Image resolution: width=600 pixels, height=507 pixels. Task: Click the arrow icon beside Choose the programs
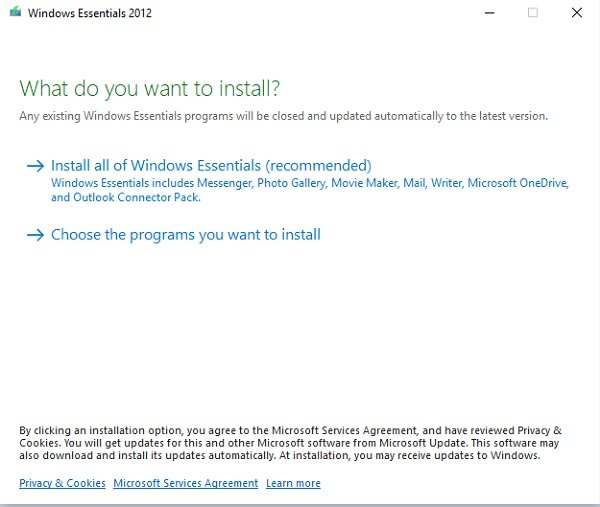point(36,235)
